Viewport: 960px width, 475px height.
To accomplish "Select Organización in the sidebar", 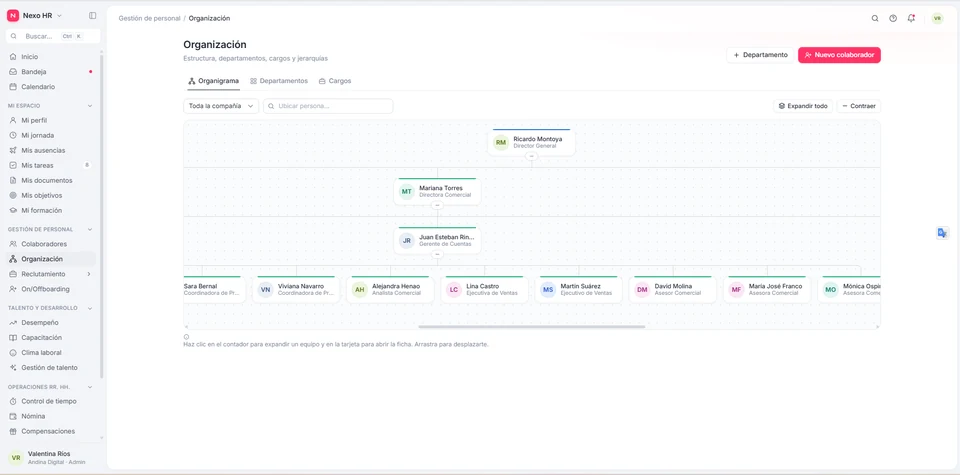I will pos(50,259).
